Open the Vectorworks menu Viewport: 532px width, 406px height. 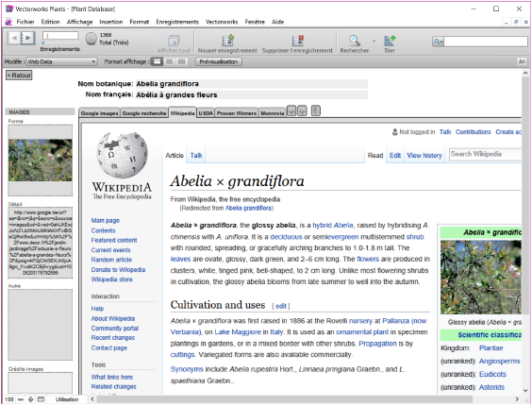click(x=222, y=22)
